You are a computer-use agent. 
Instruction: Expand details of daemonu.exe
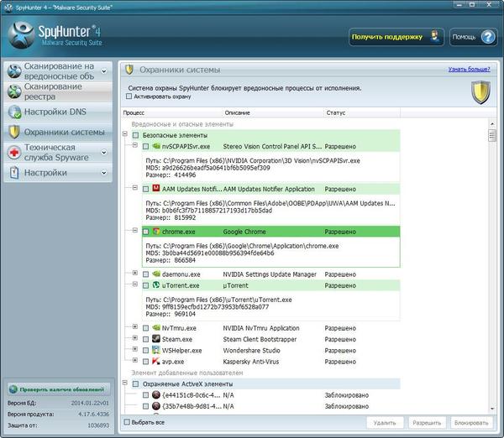pyautogui.click(x=135, y=273)
